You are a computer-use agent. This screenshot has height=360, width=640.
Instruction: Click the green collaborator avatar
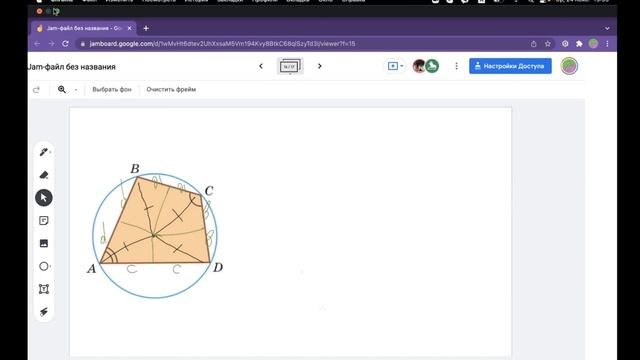tap(432, 66)
